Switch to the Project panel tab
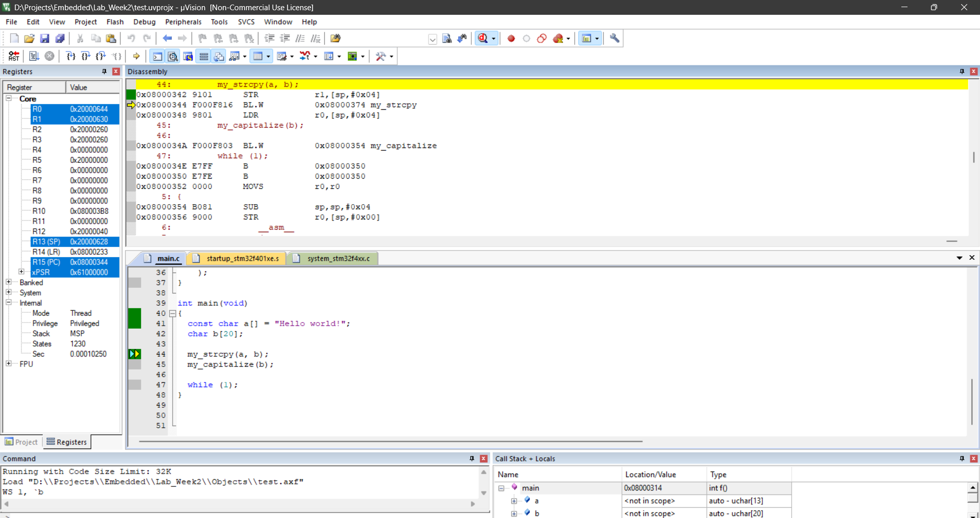980x518 pixels. click(x=21, y=442)
